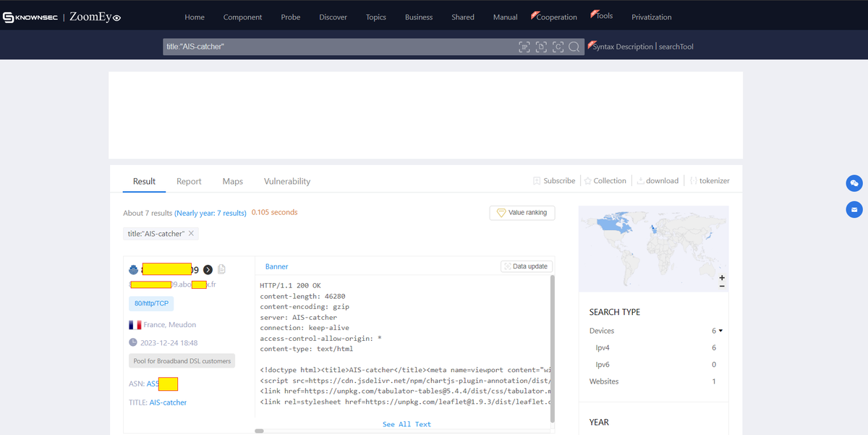Collapse the Devices count dropdown arrow
Image resolution: width=868 pixels, height=435 pixels.
[720, 331]
